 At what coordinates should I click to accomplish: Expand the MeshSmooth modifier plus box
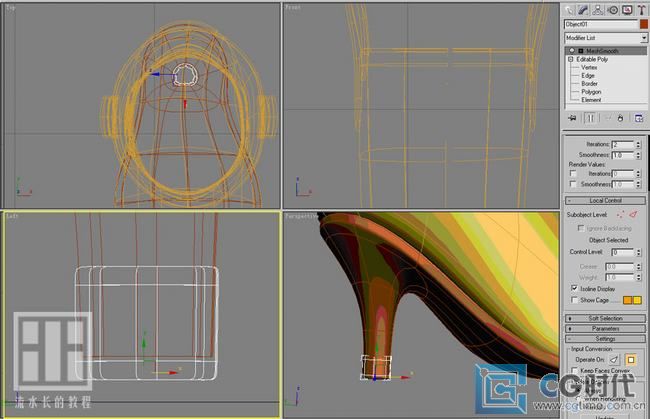(x=581, y=51)
